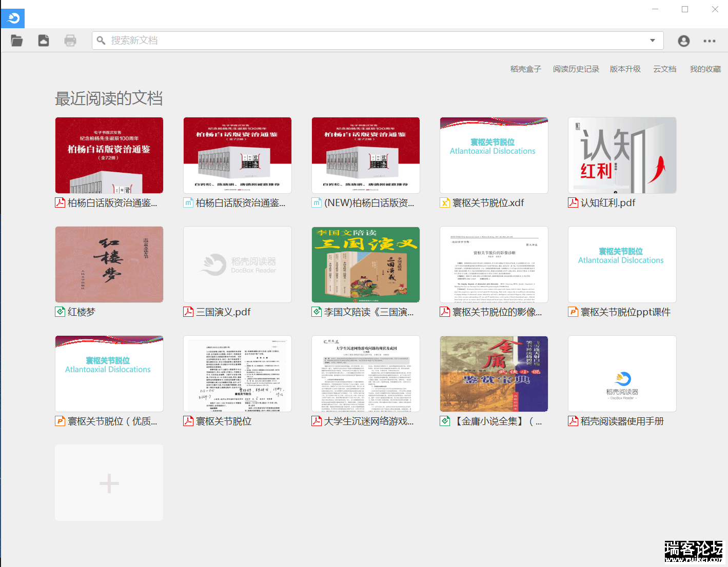
Task: Open the 三国演义.pdf placeholder thumbnail
Action: click(238, 265)
